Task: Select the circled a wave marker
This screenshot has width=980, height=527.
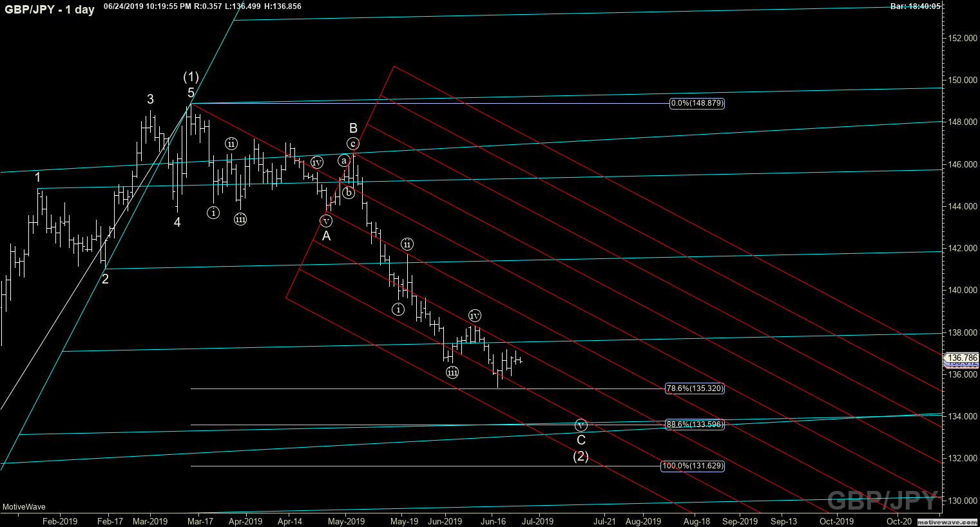Action: (344, 160)
